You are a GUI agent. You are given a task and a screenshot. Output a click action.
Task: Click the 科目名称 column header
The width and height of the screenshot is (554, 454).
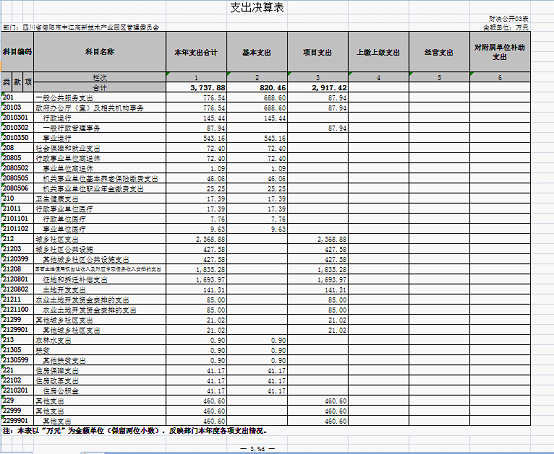pyautogui.click(x=100, y=52)
